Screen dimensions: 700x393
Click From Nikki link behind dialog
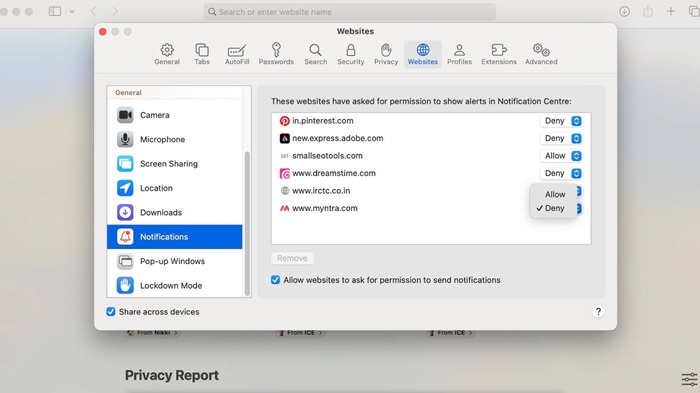(152, 333)
